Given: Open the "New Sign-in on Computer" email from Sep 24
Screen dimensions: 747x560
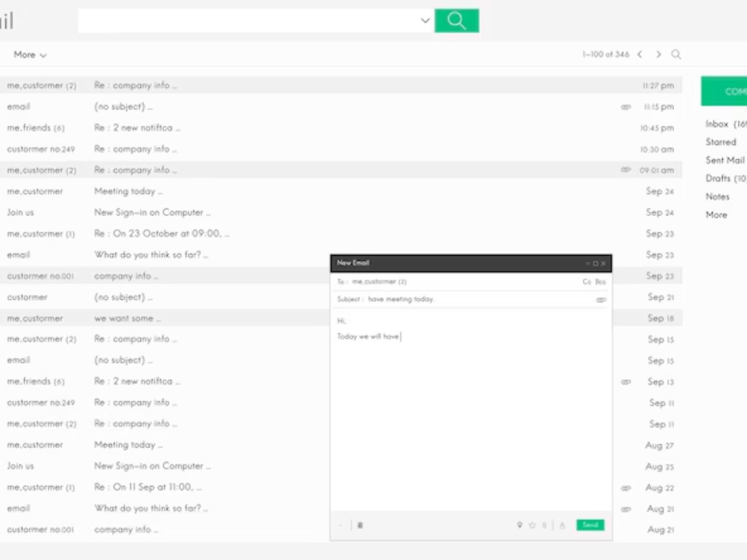Looking at the screenshot, I should [x=152, y=213].
